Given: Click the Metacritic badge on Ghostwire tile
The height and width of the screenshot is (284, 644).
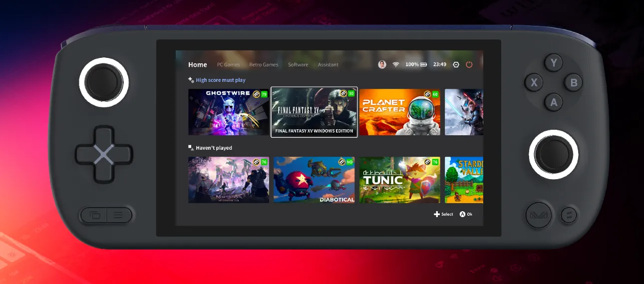Looking at the screenshot, I should 257,94.
